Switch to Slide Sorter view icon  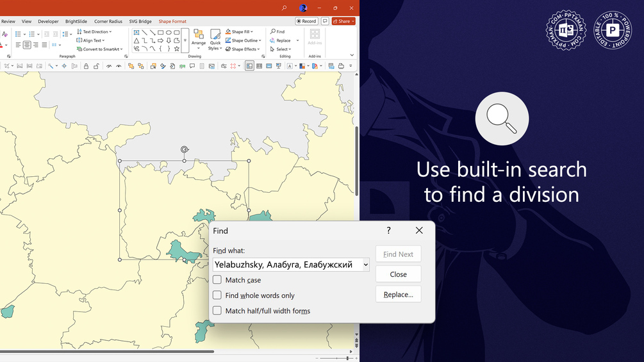tap(259, 65)
